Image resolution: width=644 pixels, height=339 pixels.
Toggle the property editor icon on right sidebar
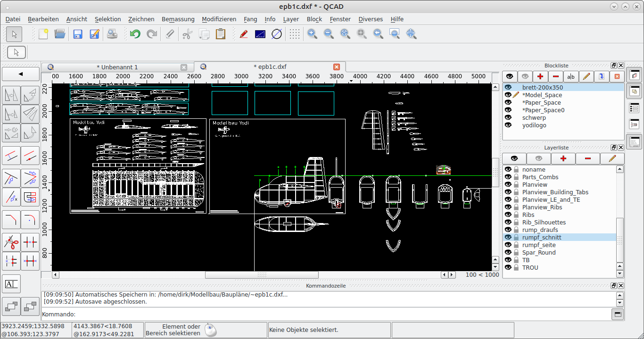point(635,108)
